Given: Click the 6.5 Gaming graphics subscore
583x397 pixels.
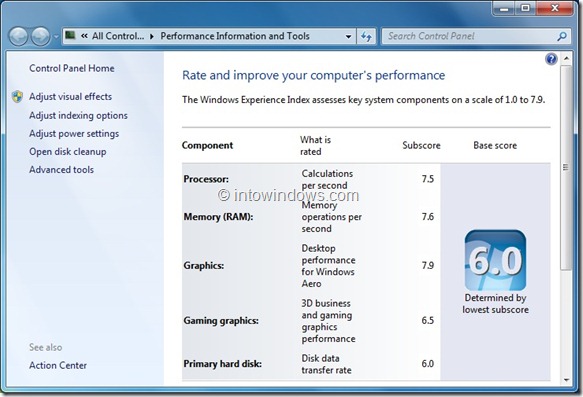Looking at the screenshot, I should tap(428, 320).
